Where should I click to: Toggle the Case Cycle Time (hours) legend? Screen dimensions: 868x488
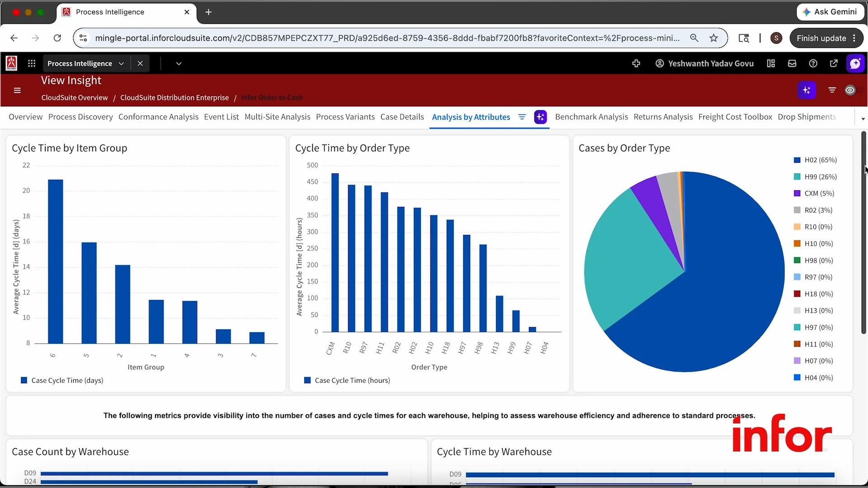click(347, 380)
